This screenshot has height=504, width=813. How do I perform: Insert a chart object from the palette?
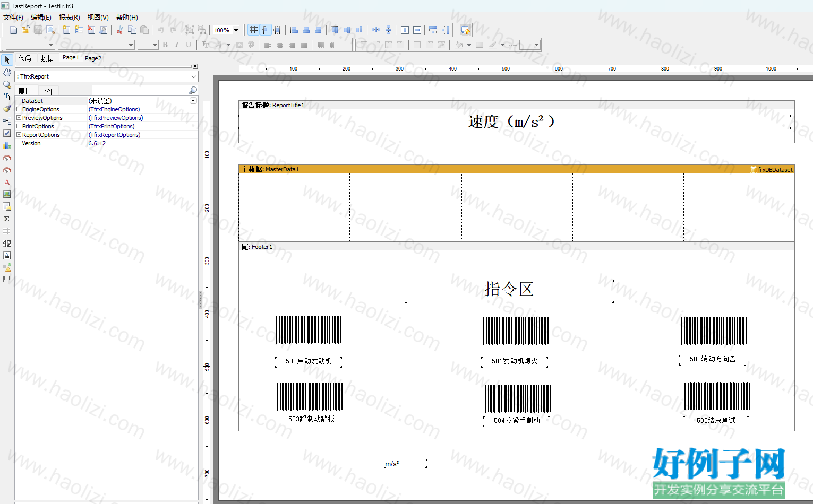click(7, 145)
